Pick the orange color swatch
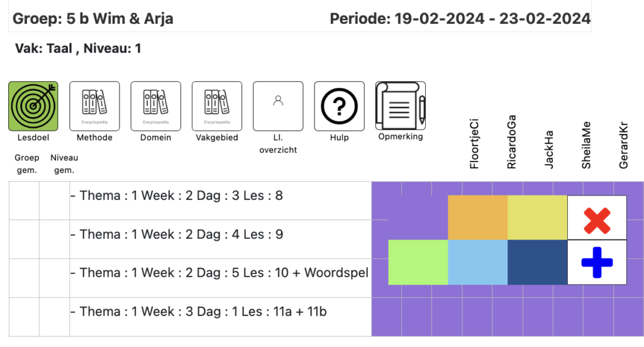Image resolution: width=644 pixels, height=347 pixels. 477,218
